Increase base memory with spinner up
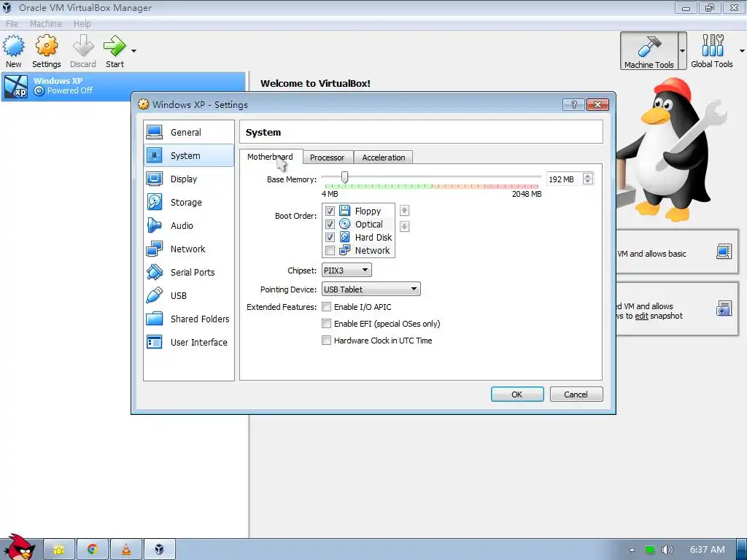 point(588,176)
